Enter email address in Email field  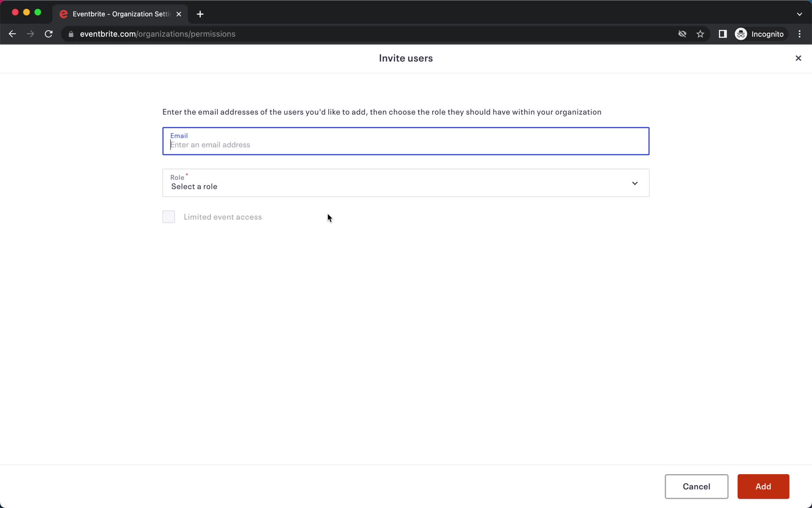point(406,144)
